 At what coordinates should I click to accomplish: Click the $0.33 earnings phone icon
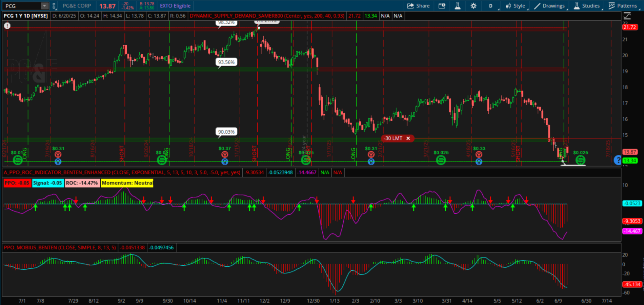click(479, 155)
